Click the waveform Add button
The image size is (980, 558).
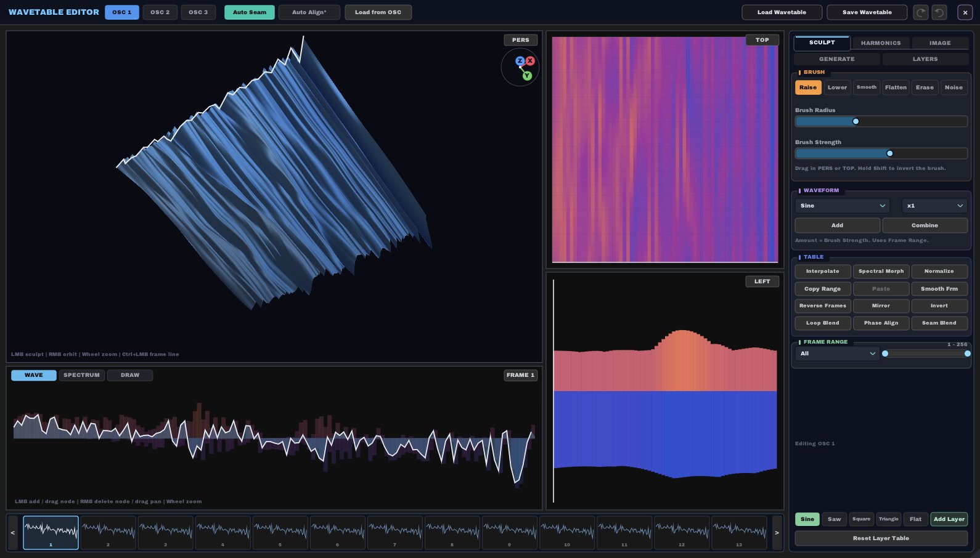coord(838,225)
